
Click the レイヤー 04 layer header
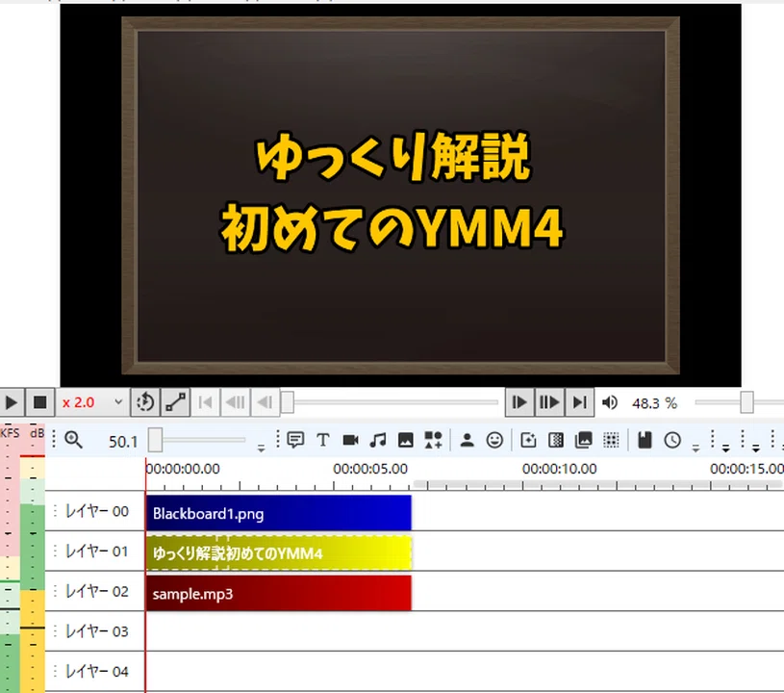(95, 671)
